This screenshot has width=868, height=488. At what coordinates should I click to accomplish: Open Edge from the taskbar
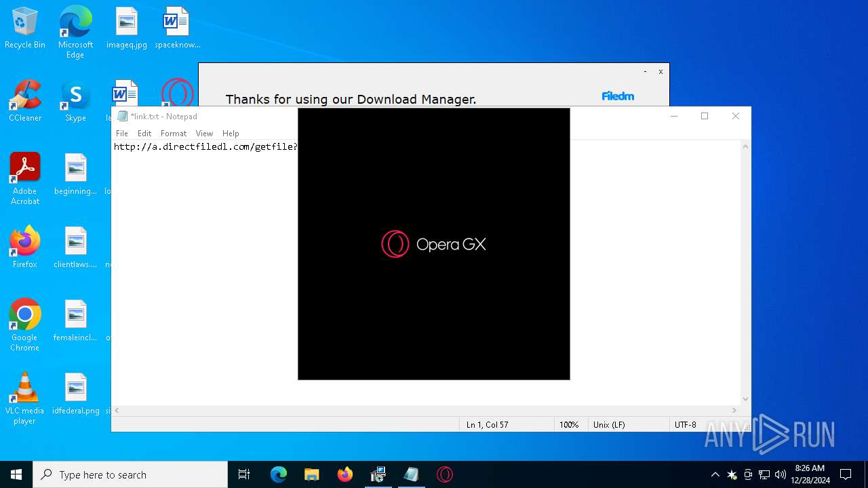[x=279, y=474]
